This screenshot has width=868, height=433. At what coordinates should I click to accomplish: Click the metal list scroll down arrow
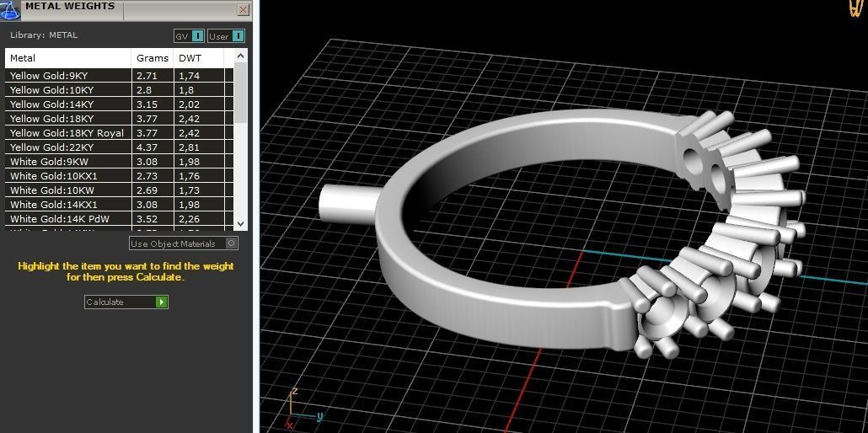coord(240,224)
